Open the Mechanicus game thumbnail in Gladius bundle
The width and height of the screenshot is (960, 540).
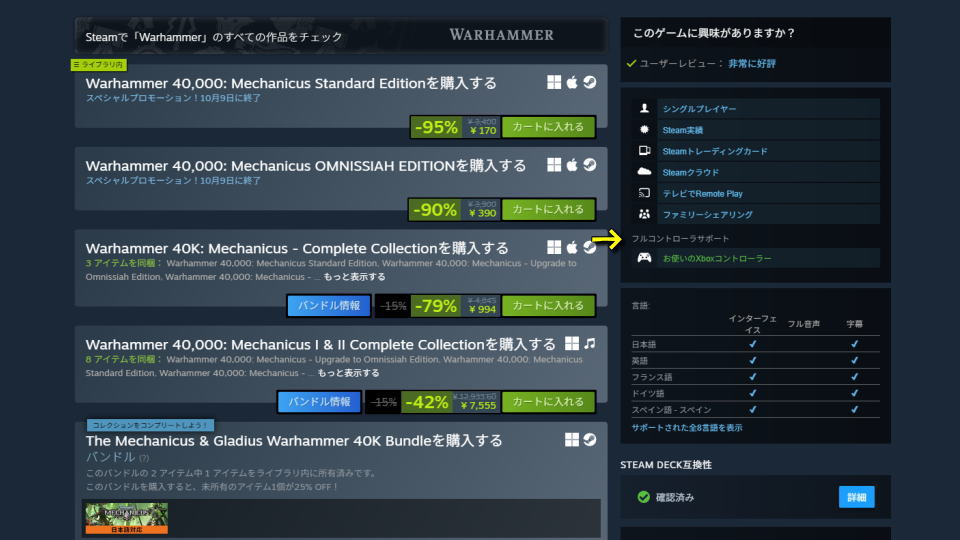pos(127,518)
